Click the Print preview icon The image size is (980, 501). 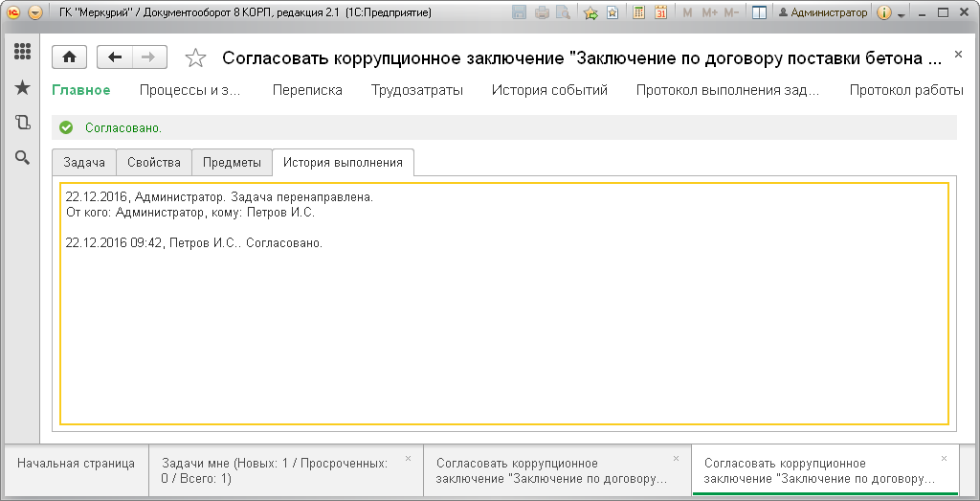[563, 12]
